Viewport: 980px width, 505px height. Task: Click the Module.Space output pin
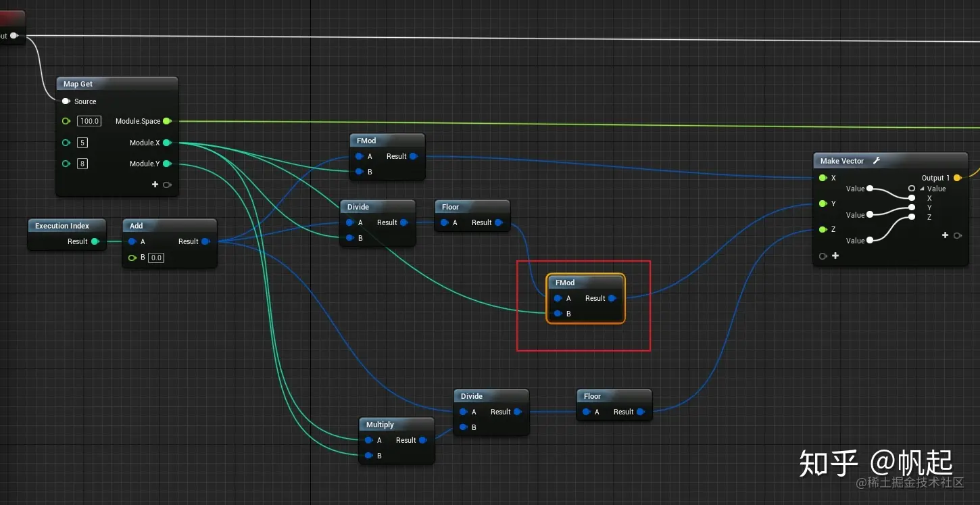tap(167, 121)
